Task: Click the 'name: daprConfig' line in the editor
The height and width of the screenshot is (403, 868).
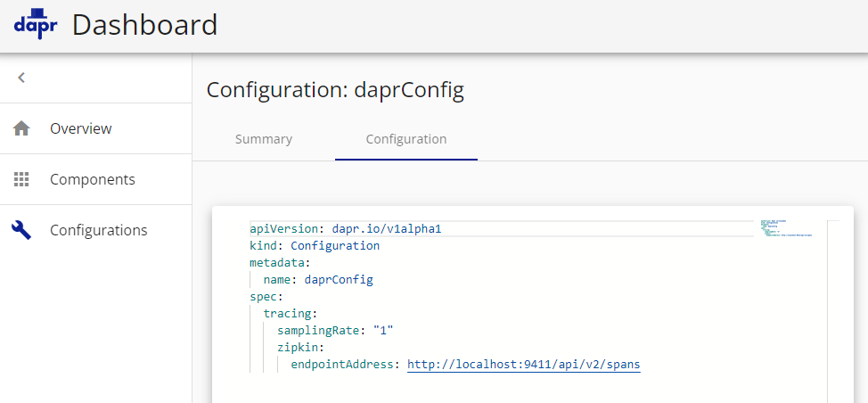Action: click(x=317, y=279)
